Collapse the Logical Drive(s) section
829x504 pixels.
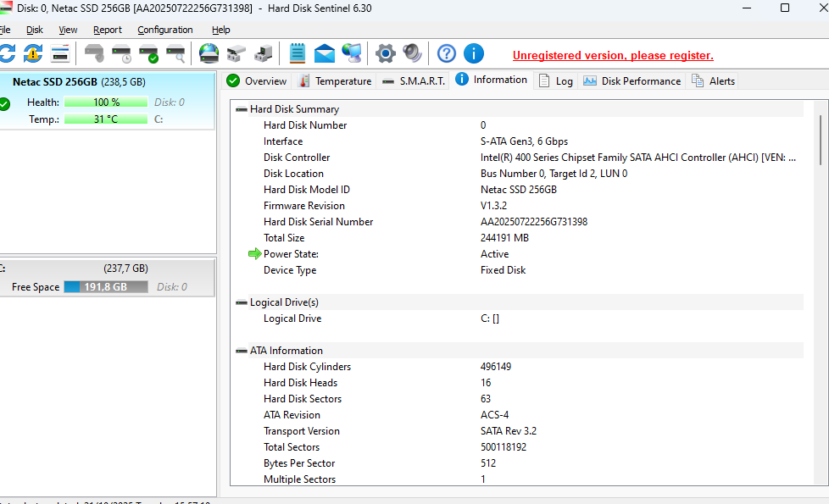(242, 302)
